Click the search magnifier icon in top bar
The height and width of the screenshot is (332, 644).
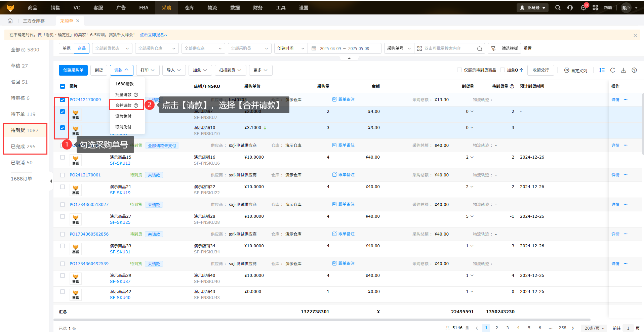click(x=558, y=8)
